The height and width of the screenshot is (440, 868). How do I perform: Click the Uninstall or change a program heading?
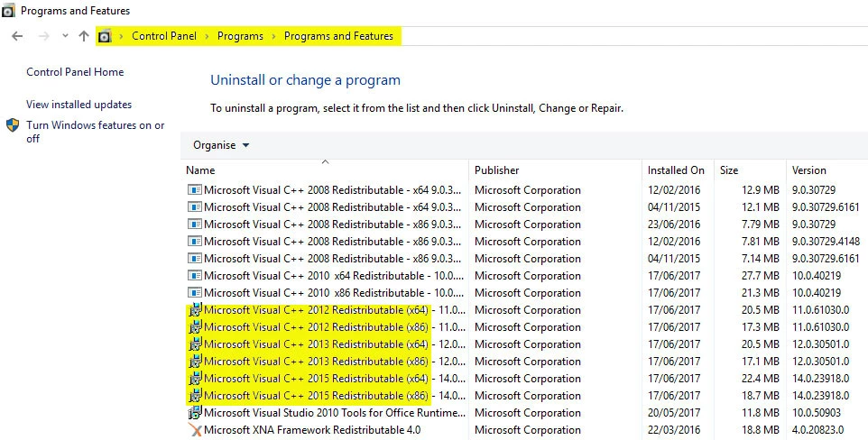click(x=305, y=80)
